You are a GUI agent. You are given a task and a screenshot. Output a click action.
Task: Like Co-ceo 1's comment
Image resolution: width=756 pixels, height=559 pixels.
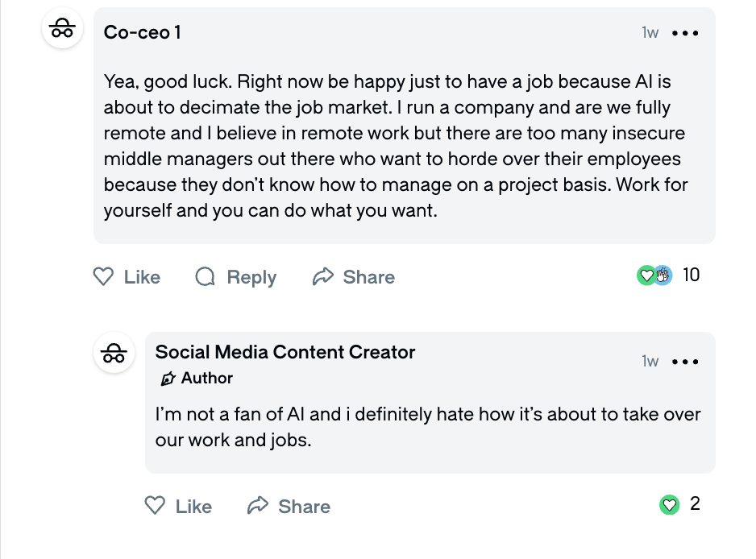click(x=127, y=277)
